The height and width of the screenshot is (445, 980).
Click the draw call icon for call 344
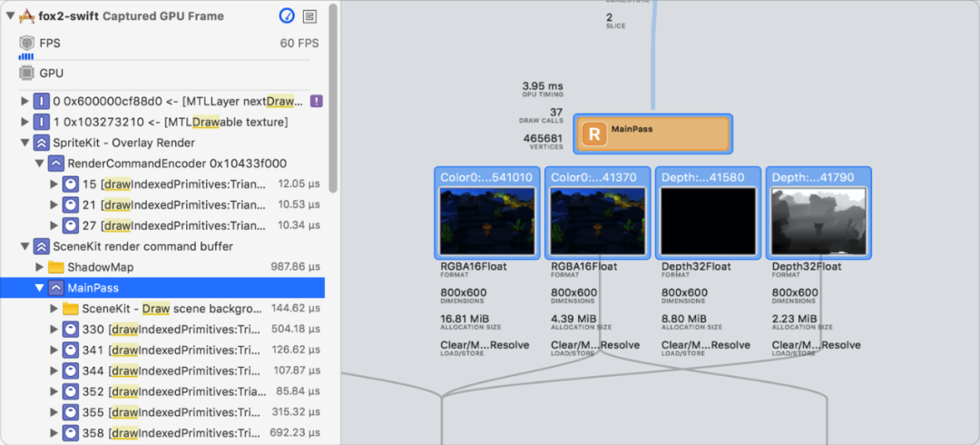pos(70,371)
